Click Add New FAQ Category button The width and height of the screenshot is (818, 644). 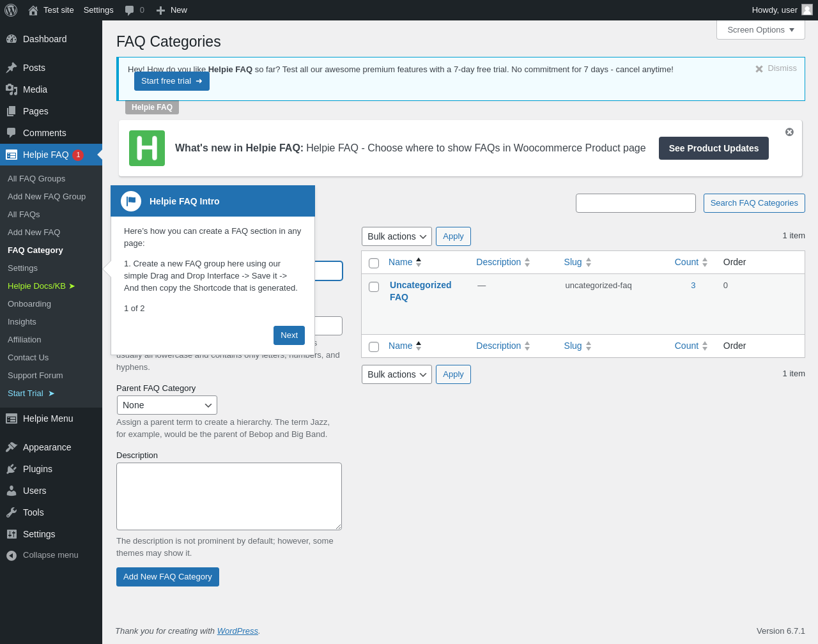click(167, 577)
